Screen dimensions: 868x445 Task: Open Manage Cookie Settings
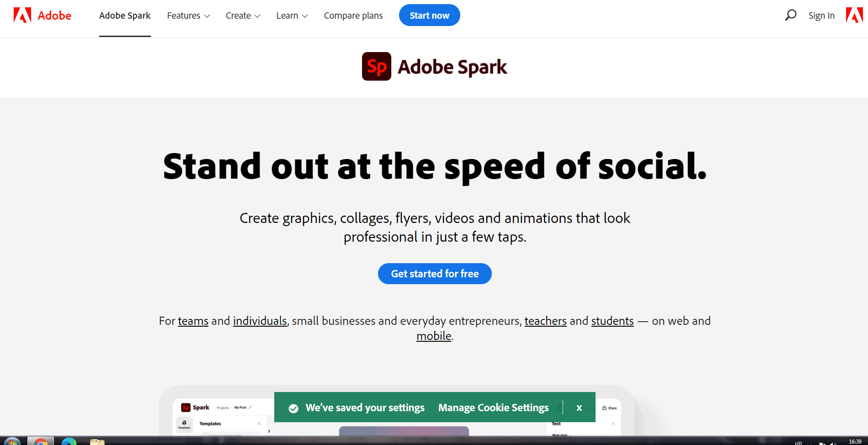[x=493, y=408]
